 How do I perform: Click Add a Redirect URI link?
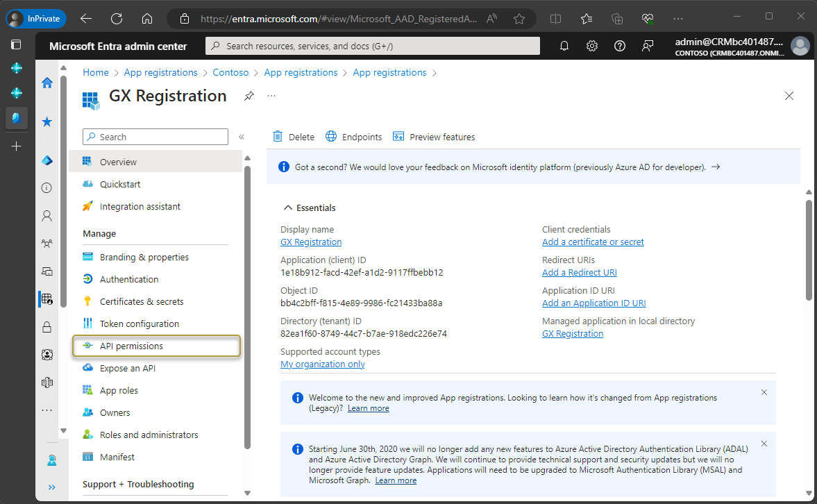579,273
